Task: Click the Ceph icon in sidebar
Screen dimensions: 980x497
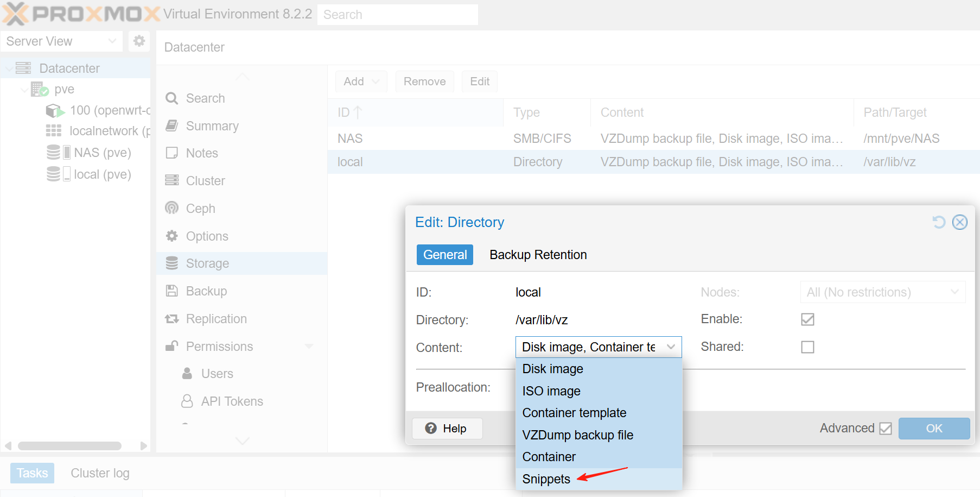Action: click(x=172, y=209)
